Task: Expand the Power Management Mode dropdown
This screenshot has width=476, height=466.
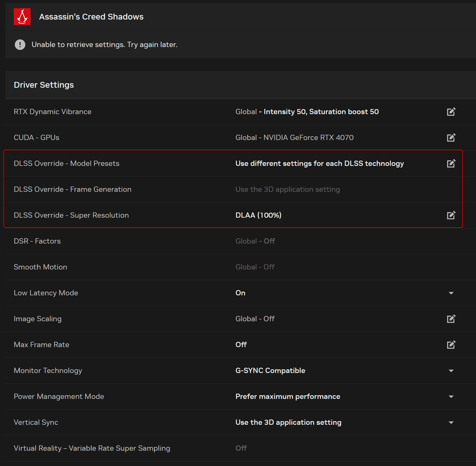Action: (451, 397)
